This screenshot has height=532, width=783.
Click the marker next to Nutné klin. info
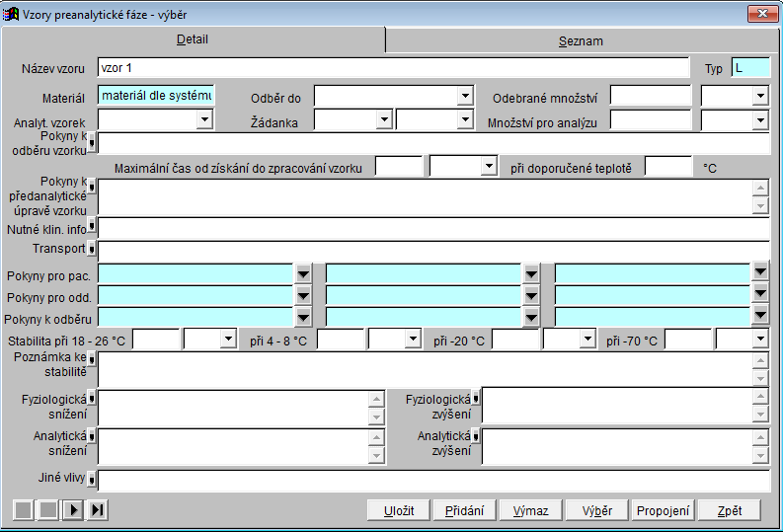[92, 227]
